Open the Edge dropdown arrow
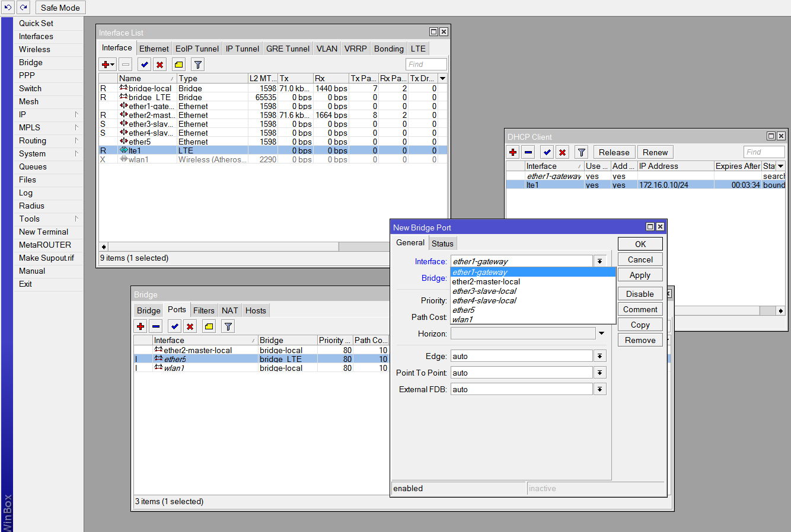The height and width of the screenshot is (532, 791). coord(600,356)
